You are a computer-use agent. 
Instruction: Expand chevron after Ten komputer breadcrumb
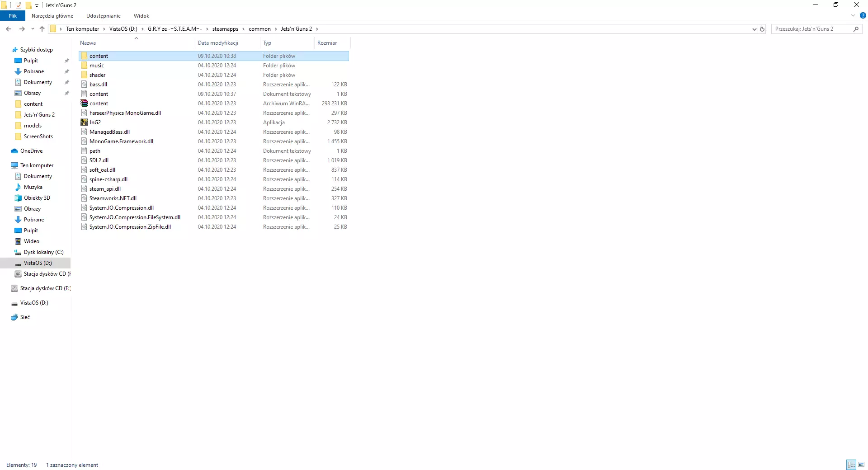[104, 29]
